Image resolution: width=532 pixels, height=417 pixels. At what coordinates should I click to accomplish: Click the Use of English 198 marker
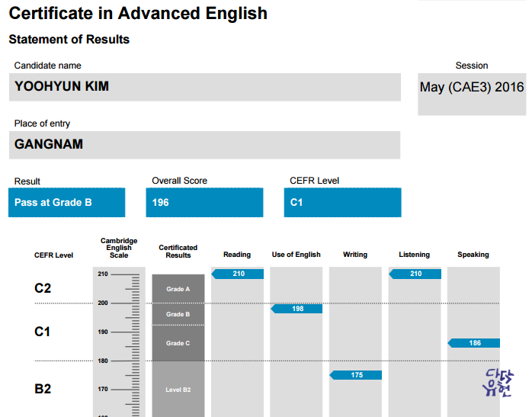[x=296, y=309]
